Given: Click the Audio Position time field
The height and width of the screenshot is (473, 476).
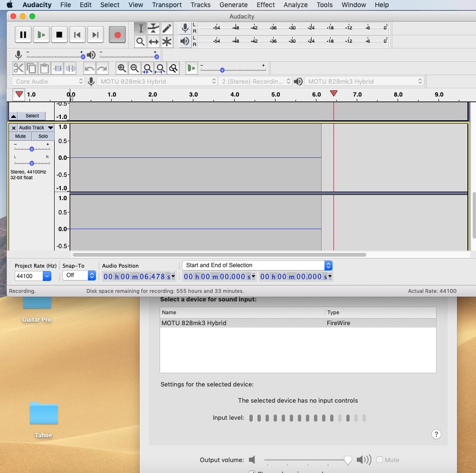Looking at the screenshot, I should point(139,277).
